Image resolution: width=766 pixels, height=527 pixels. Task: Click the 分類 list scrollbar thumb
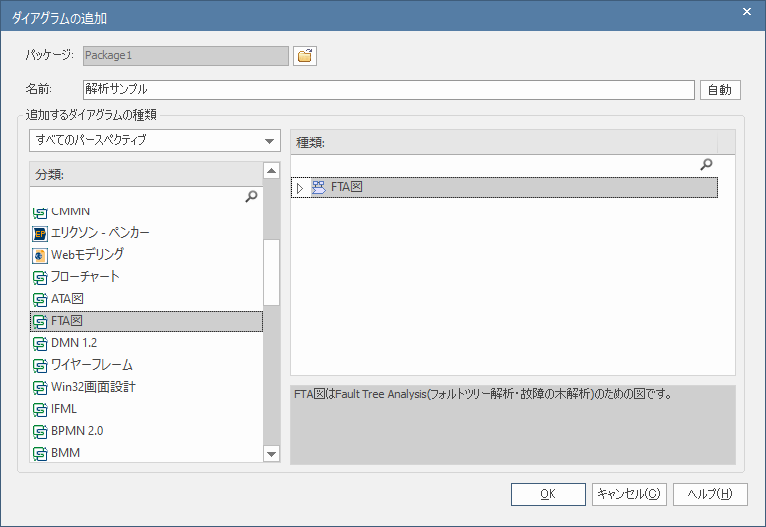(271, 273)
